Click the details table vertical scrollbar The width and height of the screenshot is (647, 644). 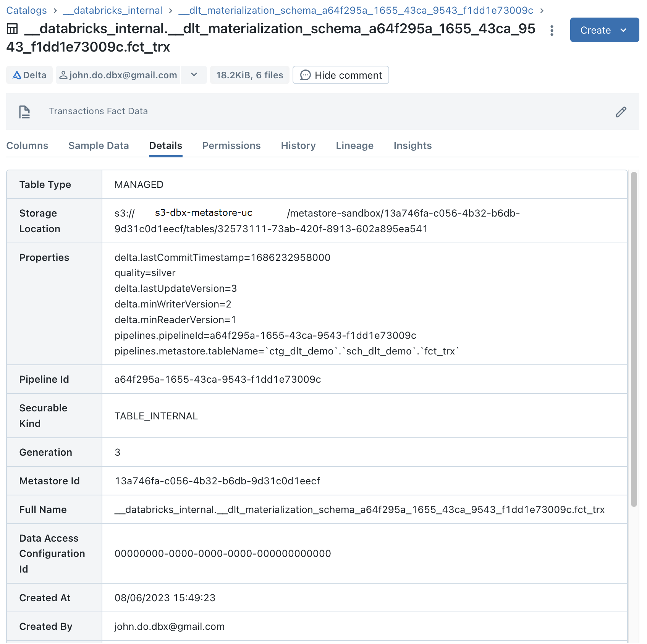point(634,339)
